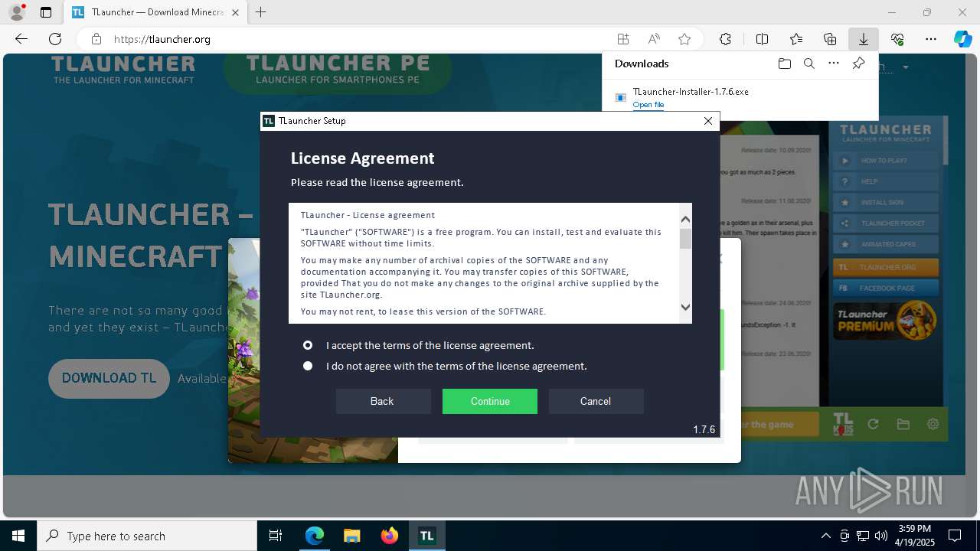Refresh the current page
980x551 pixels.
[55, 39]
